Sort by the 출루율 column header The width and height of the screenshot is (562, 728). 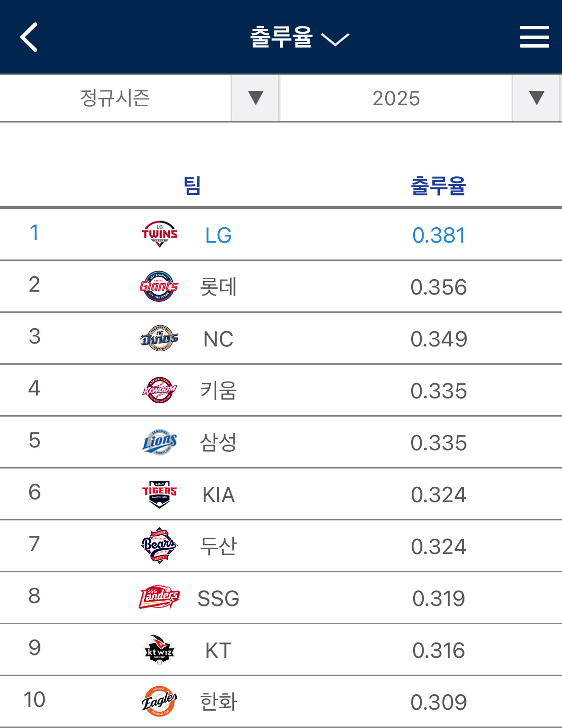438,185
